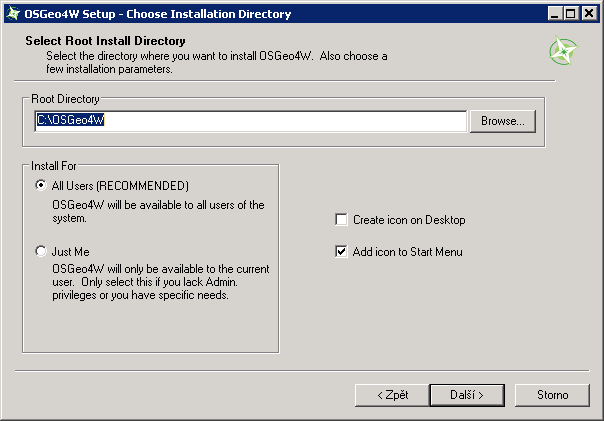Select All Users (RECOMMENDED) radio button
The height and width of the screenshot is (421, 604).
[40, 186]
